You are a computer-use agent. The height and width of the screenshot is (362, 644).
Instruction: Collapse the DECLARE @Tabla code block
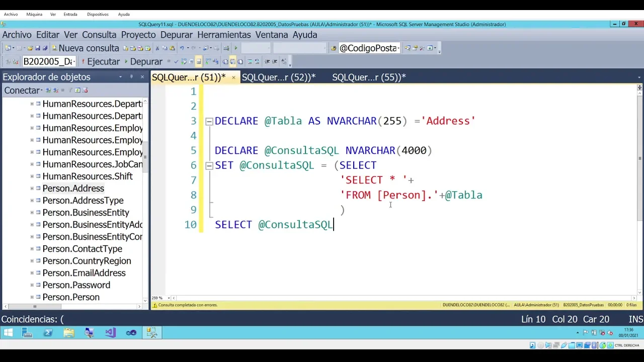(x=209, y=121)
